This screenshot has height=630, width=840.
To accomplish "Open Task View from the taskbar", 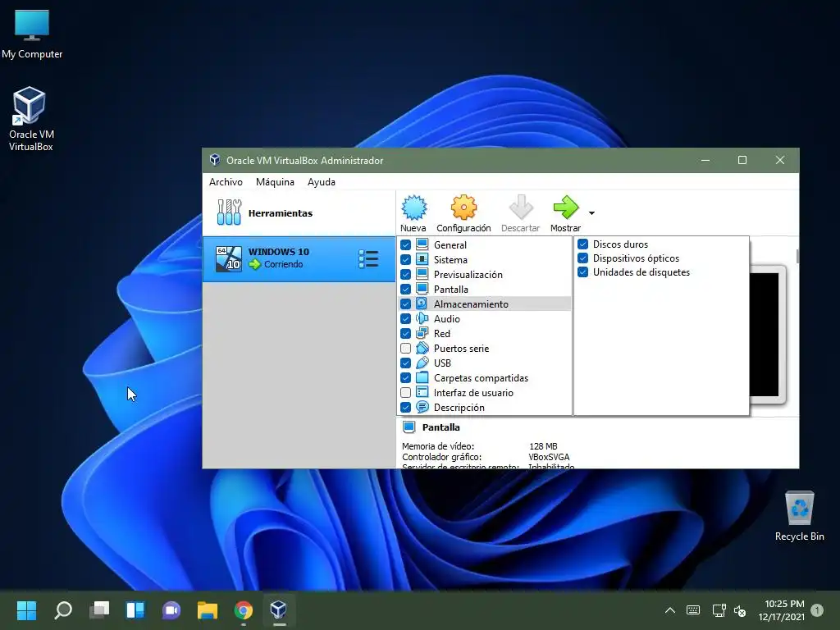I will pos(99,609).
